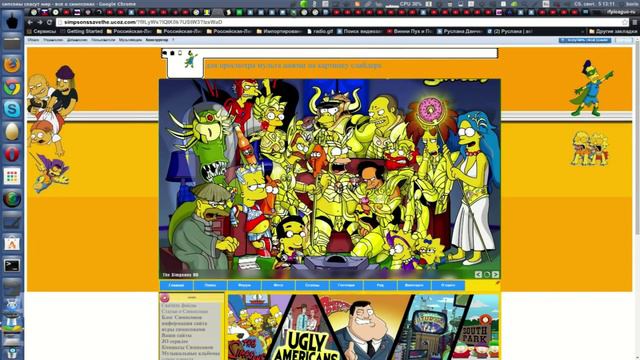Open the Поиск видеоза... bookmark
The image size is (640, 360).
360,31
